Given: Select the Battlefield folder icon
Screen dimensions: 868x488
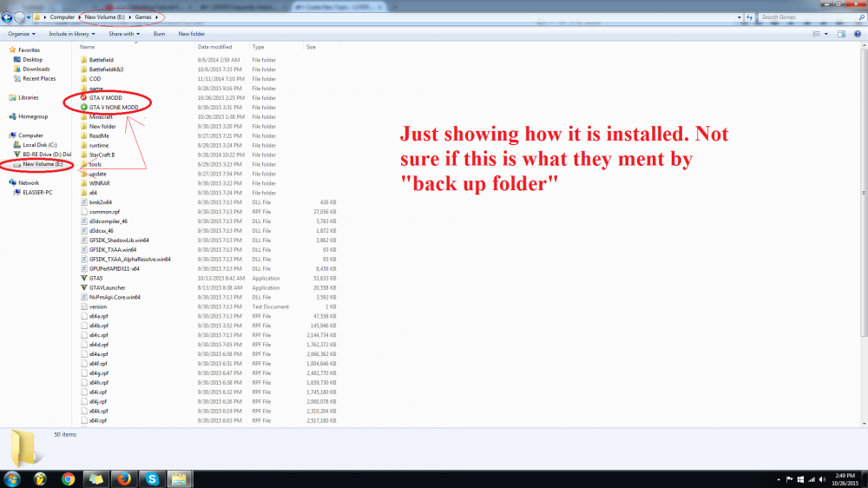Looking at the screenshot, I should click(83, 60).
